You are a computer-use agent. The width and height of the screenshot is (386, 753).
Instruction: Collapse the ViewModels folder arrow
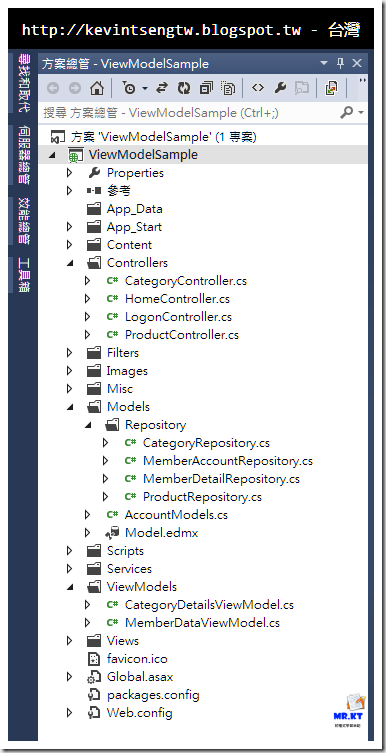click(x=70, y=587)
